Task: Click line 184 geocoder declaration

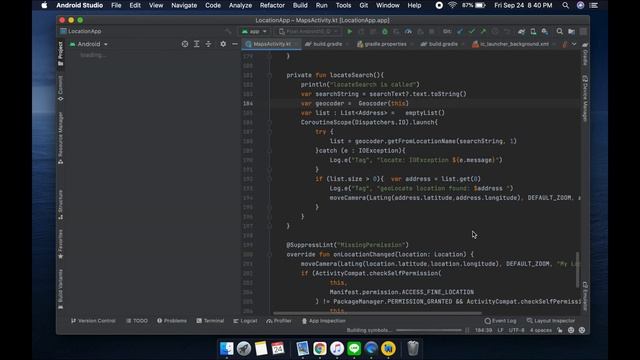Action: click(x=354, y=104)
